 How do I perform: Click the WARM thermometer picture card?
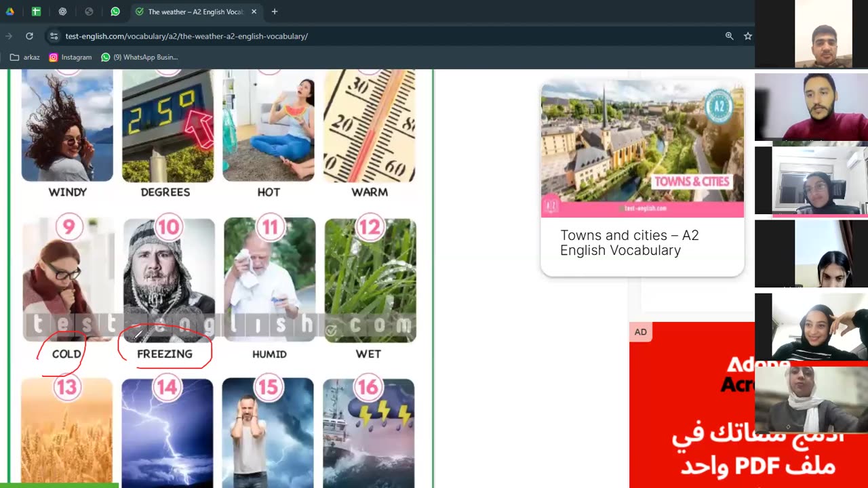pyautogui.click(x=370, y=125)
